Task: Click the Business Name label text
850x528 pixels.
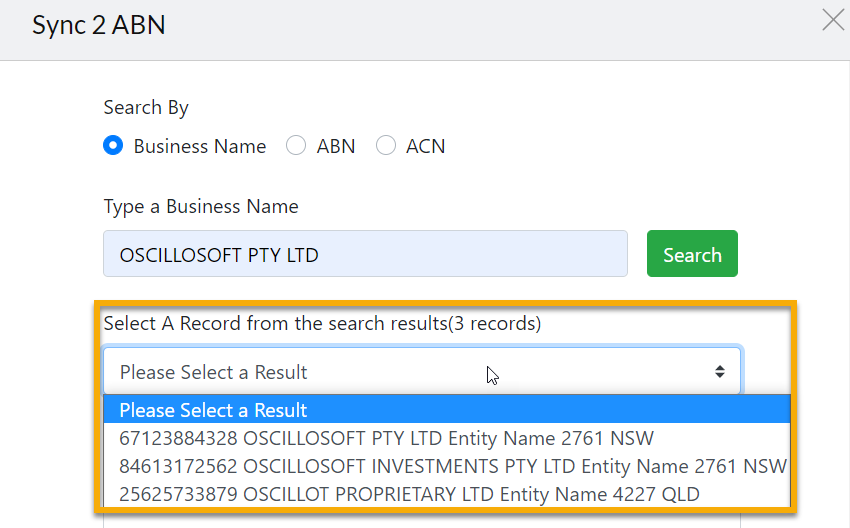Action: coord(199,146)
